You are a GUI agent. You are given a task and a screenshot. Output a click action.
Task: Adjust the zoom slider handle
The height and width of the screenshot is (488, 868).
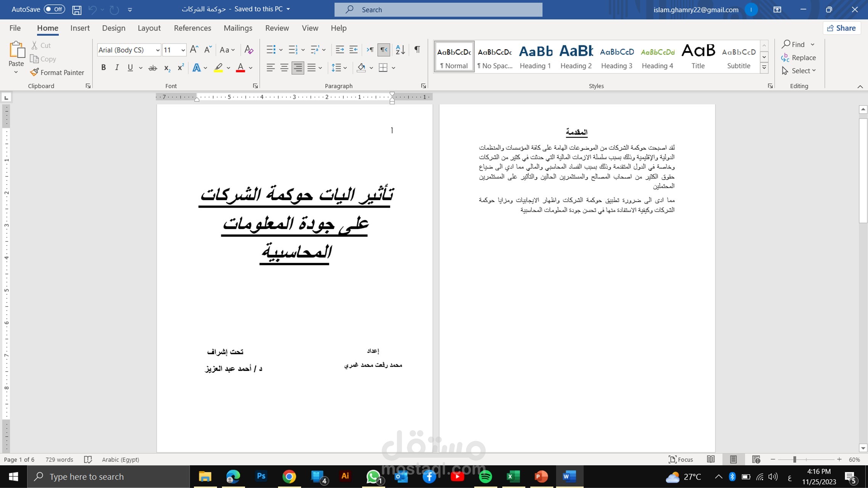[795, 459]
